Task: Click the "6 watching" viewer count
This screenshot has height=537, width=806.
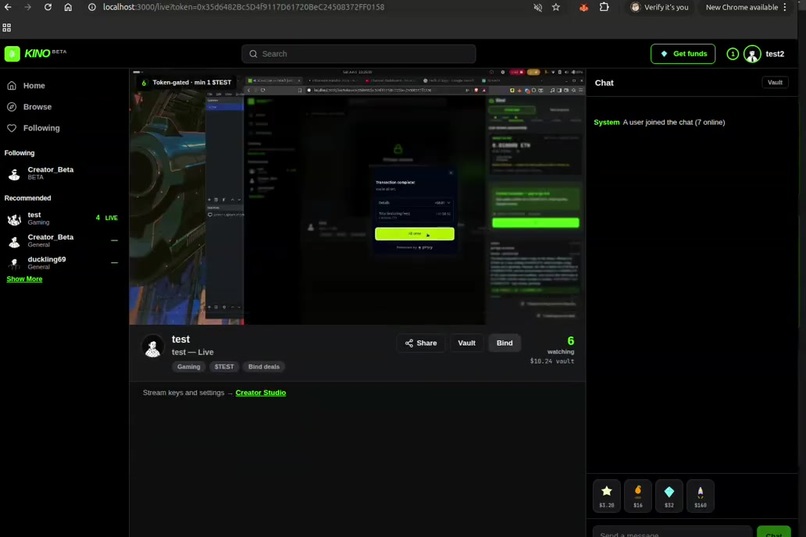Action: click(561, 345)
